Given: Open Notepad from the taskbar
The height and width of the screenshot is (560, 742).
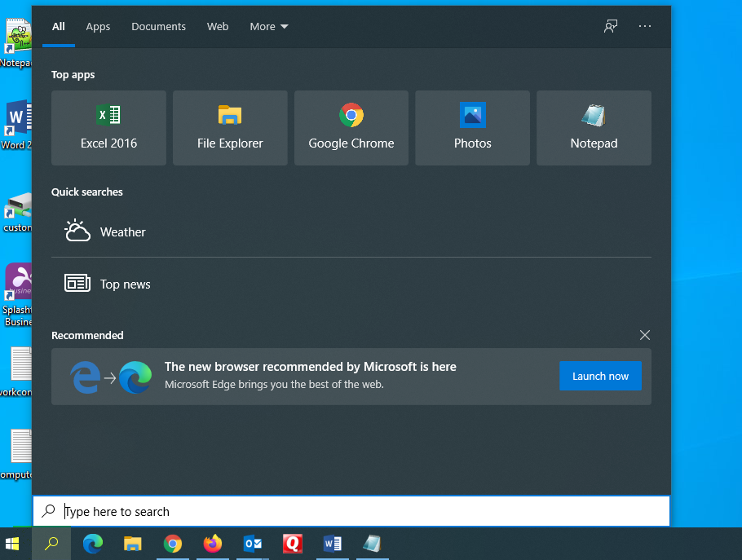Looking at the screenshot, I should [373, 544].
